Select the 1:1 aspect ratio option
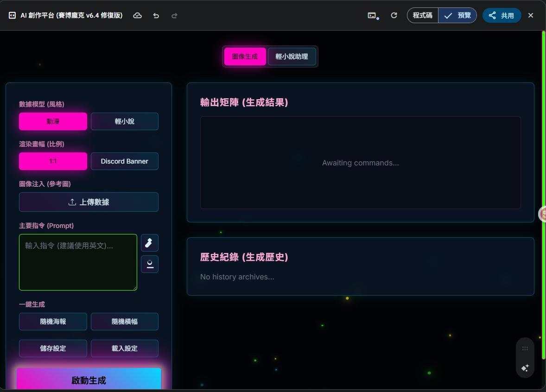 (x=53, y=161)
